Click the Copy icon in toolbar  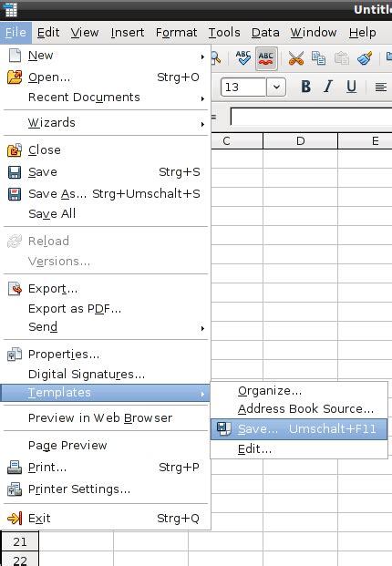point(318,58)
